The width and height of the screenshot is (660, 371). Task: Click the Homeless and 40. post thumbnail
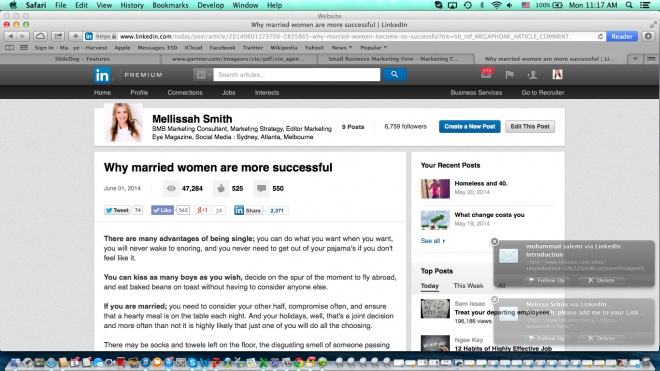pyautogui.click(x=435, y=189)
